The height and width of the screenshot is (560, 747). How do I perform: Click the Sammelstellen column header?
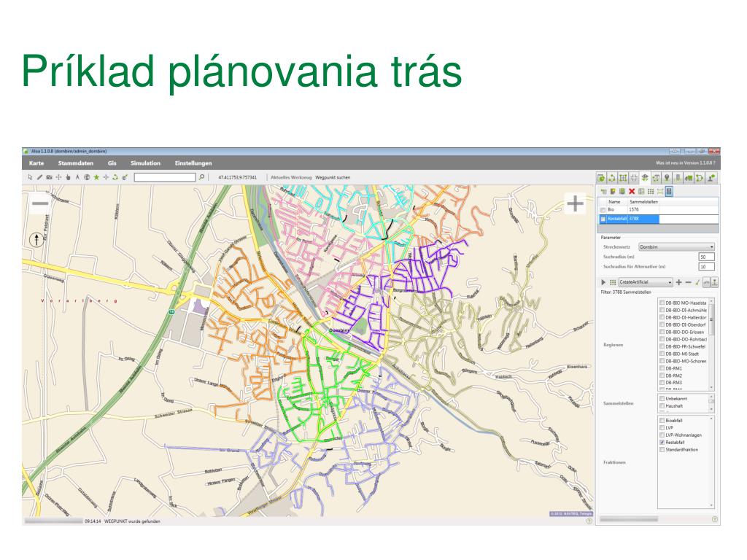pyautogui.click(x=644, y=202)
